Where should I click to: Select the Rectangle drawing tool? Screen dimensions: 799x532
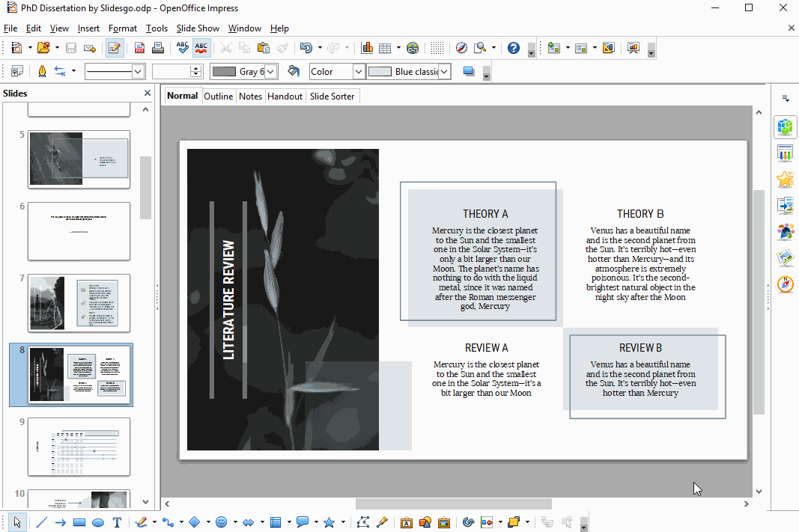[79, 522]
